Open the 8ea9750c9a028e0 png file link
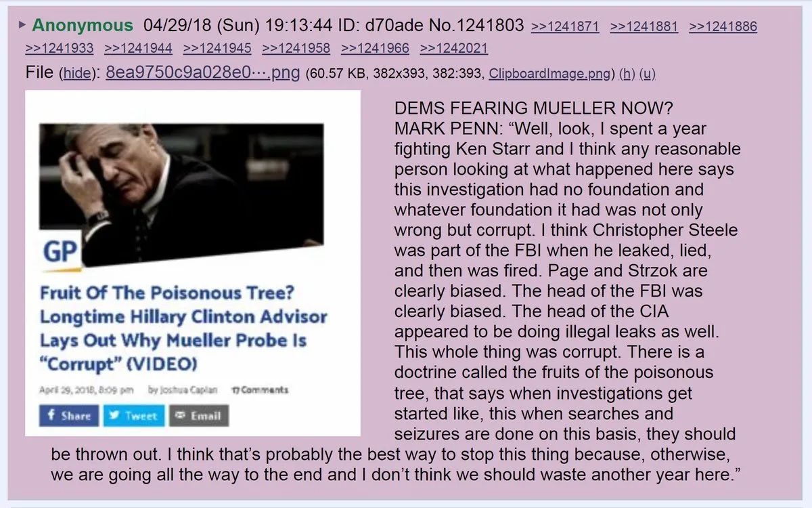The image size is (812, 508). coord(202,72)
